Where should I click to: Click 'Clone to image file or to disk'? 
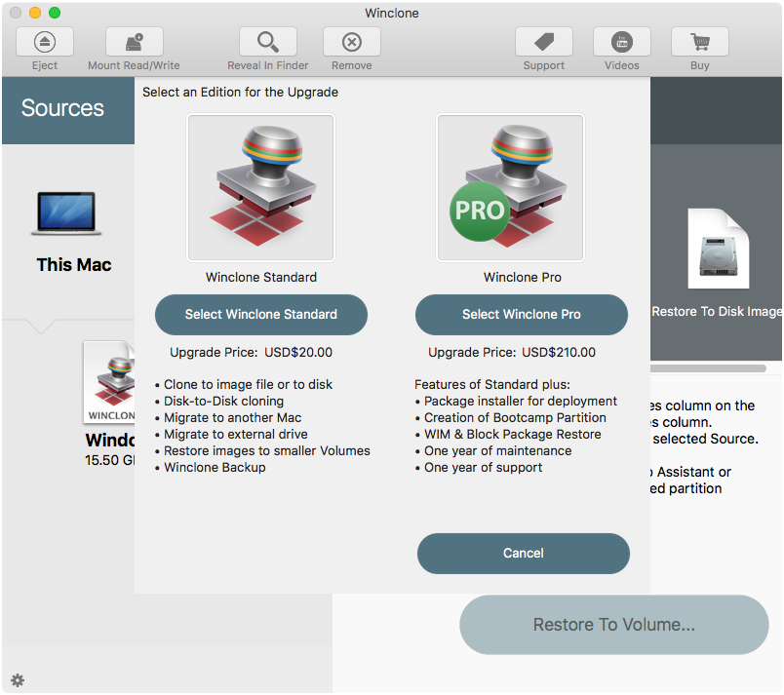pyautogui.click(x=248, y=384)
